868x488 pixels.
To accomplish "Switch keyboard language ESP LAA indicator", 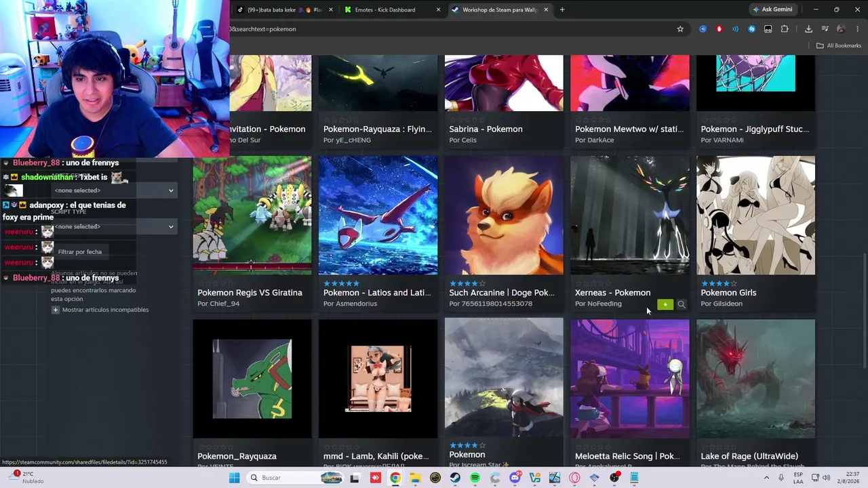I will [x=798, y=477].
